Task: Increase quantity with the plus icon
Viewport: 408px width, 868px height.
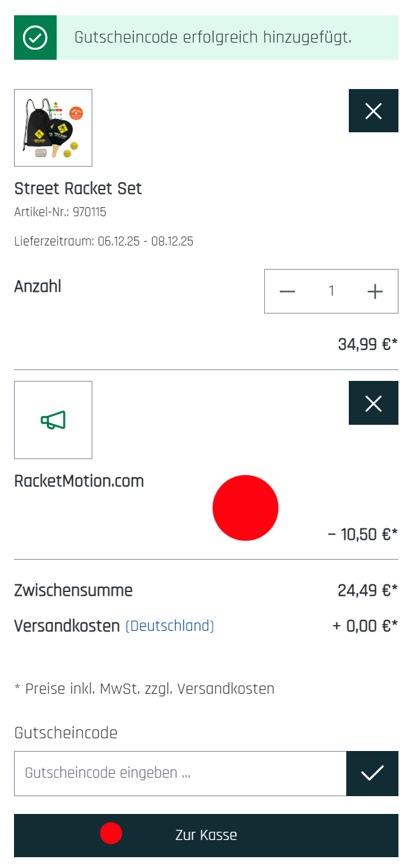Action: [x=375, y=291]
